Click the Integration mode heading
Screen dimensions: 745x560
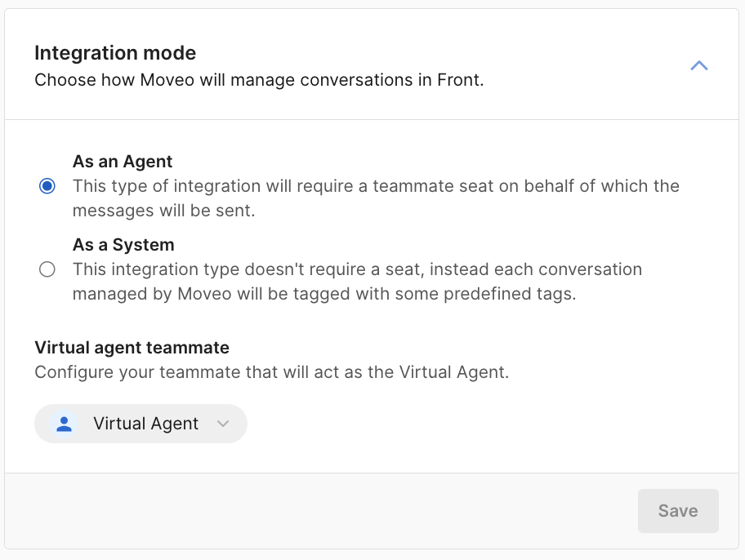tap(115, 54)
